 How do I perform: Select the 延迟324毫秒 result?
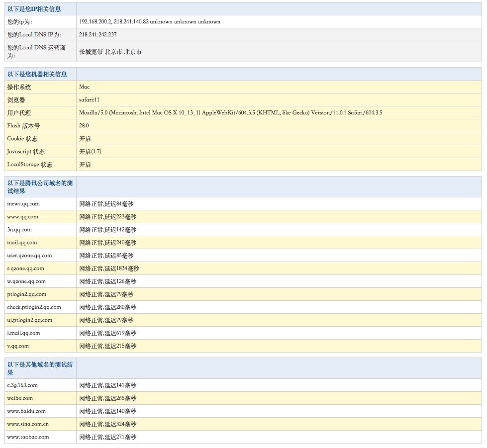[120, 424]
